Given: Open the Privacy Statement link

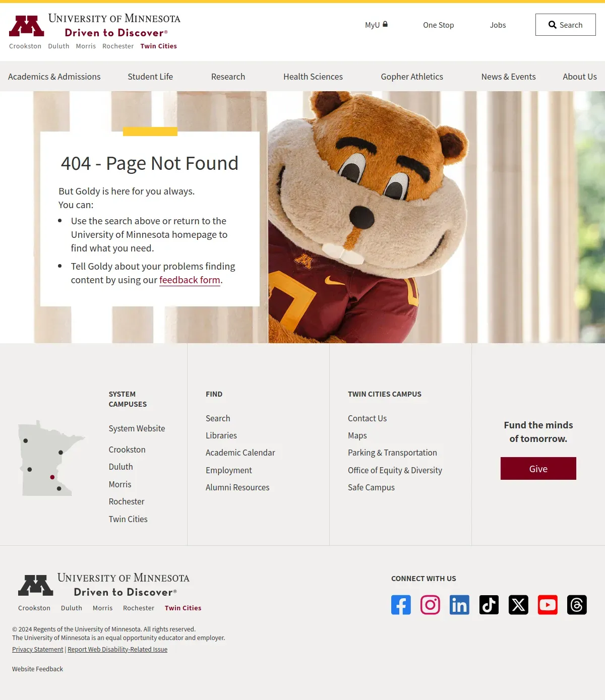Looking at the screenshot, I should 38,649.
